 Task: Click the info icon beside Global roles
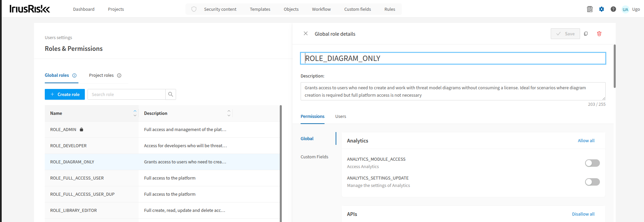coord(74,75)
